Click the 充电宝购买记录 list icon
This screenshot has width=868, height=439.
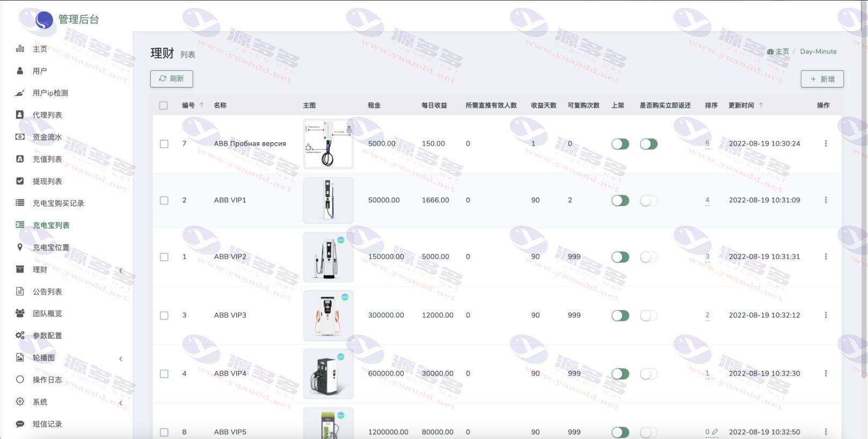[x=20, y=203]
